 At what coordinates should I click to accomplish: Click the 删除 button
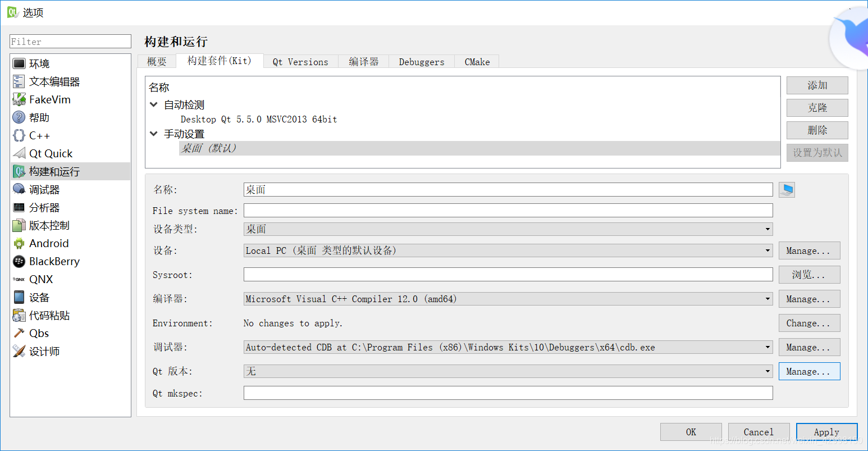[817, 130]
